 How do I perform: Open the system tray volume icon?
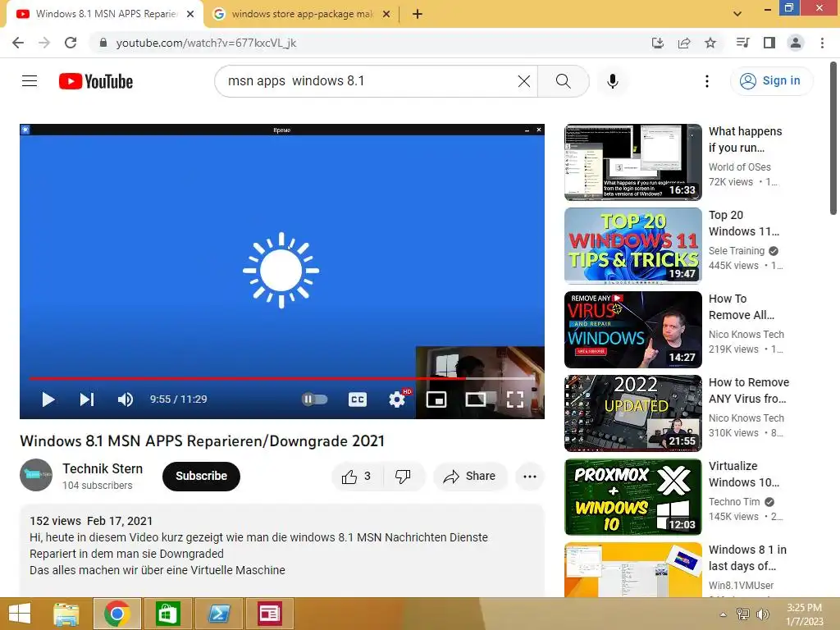click(x=762, y=614)
